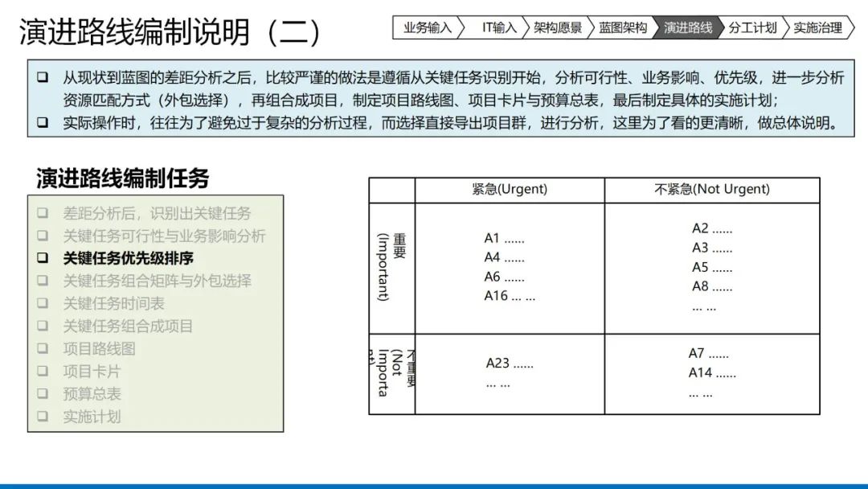Expand the chevron after the 演进路线 tab
The height and width of the screenshot is (489, 868).
(x=719, y=27)
